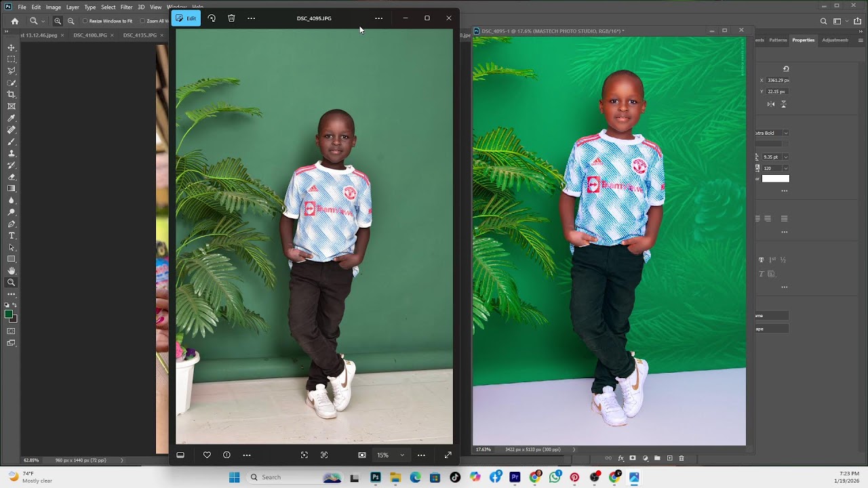The height and width of the screenshot is (488, 868).
Task: Switch to the DSC_4135.JPG document tab
Action: [140, 35]
